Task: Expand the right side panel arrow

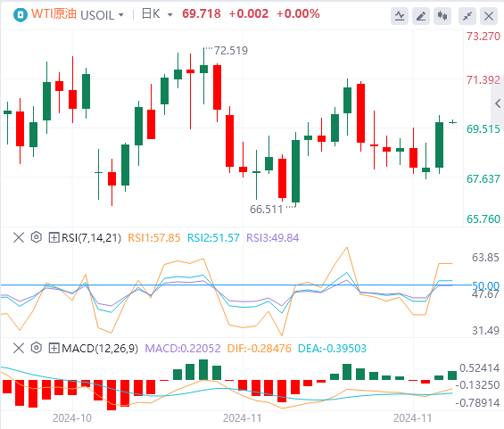Action: [x=498, y=103]
